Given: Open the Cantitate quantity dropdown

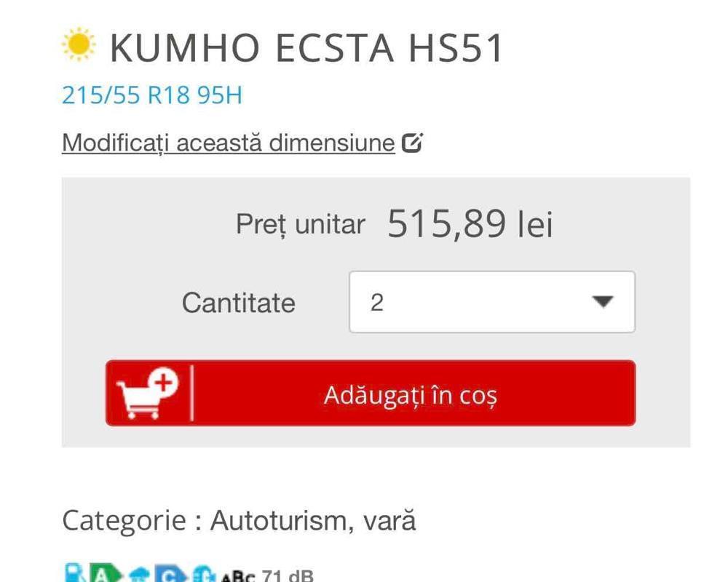Looking at the screenshot, I should click(492, 302).
